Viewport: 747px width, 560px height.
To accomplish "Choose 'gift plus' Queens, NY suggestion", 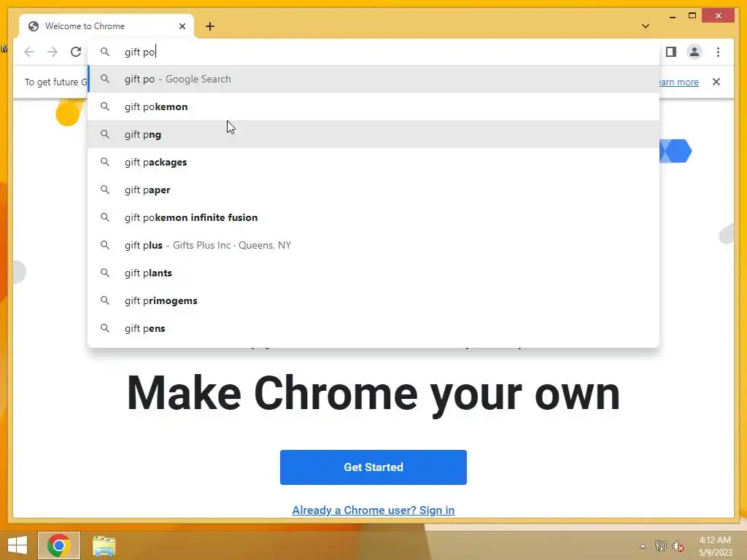I will [x=373, y=245].
